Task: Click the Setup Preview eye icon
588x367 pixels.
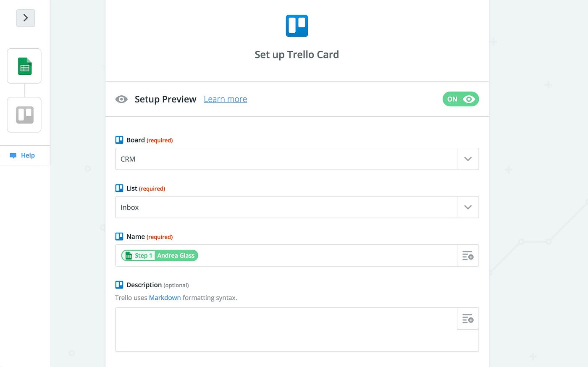Action: (x=121, y=99)
